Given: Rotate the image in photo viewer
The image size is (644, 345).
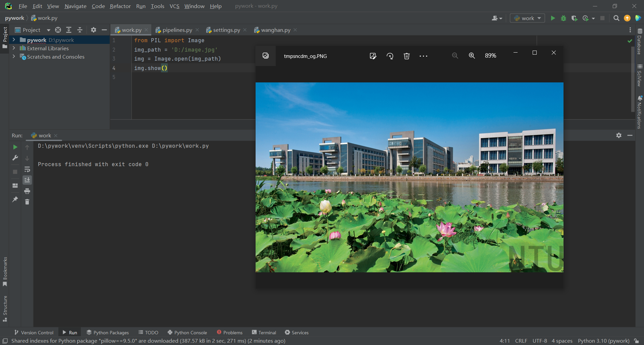Looking at the screenshot, I should tap(390, 56).
